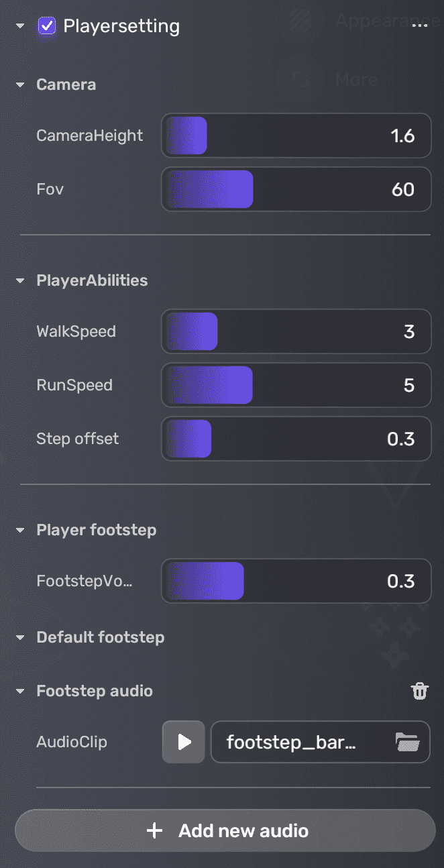Disable the Playersetting component checkbox
444x868 pixels.
(46, 27)
